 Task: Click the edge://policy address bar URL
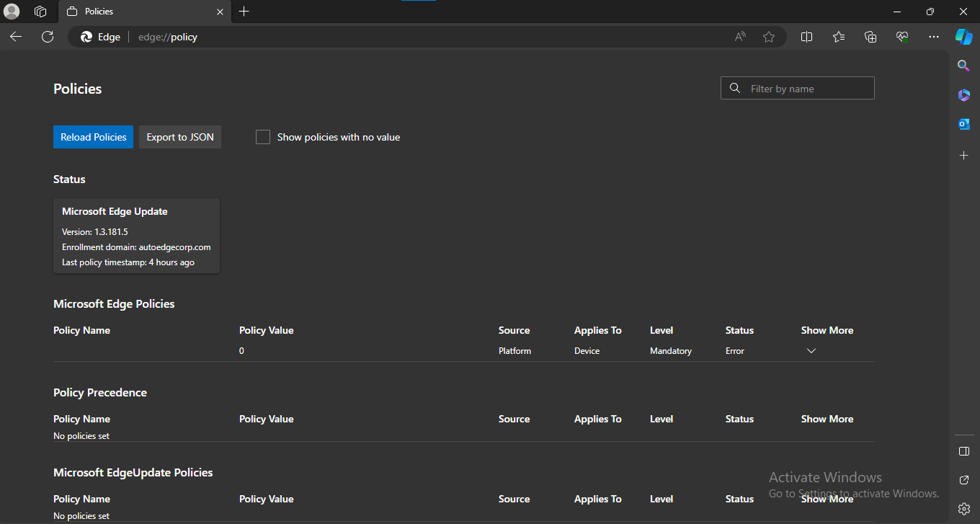pyautogui.click(x=168, y=37)
